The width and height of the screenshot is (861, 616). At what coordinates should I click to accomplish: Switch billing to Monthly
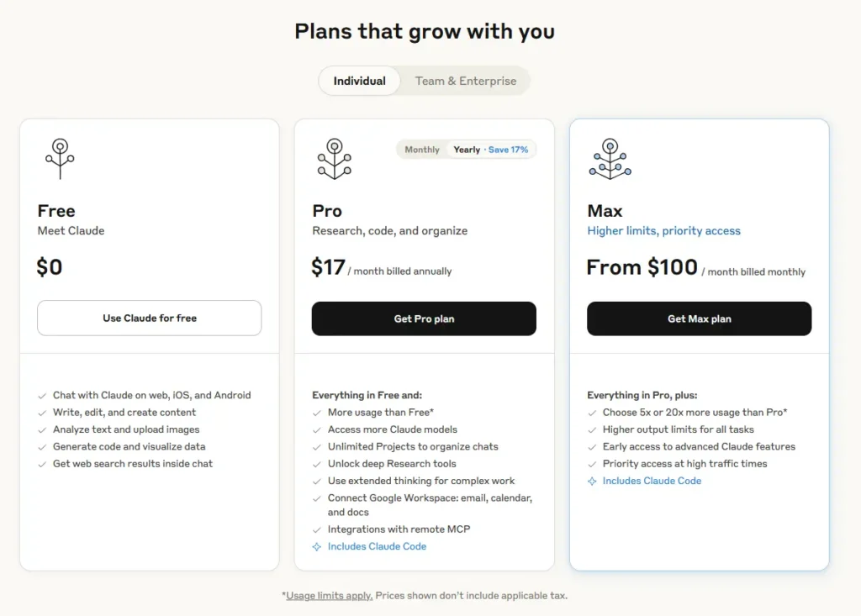tap(422, 150)
